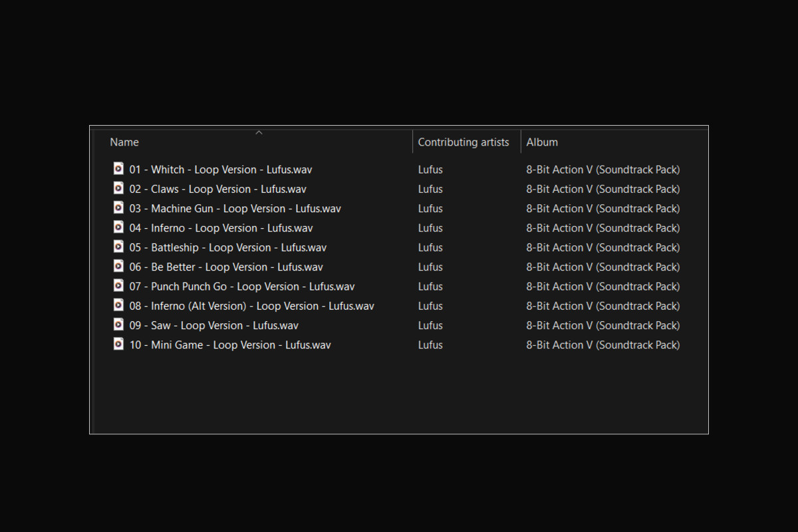The width and height of the screenshot is (798, 532).
Task: Select the 05 - Battleship file icon
Action: pos(118,247)
